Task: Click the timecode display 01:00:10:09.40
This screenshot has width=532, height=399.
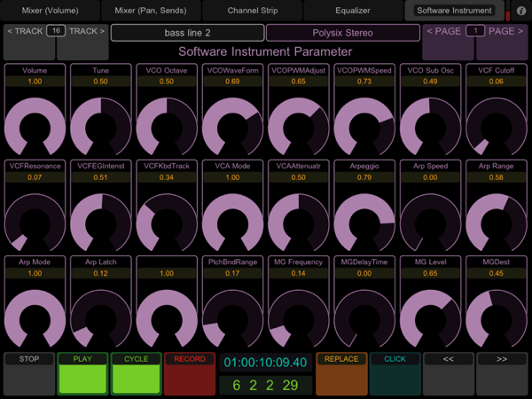Action: pos(265,363)
